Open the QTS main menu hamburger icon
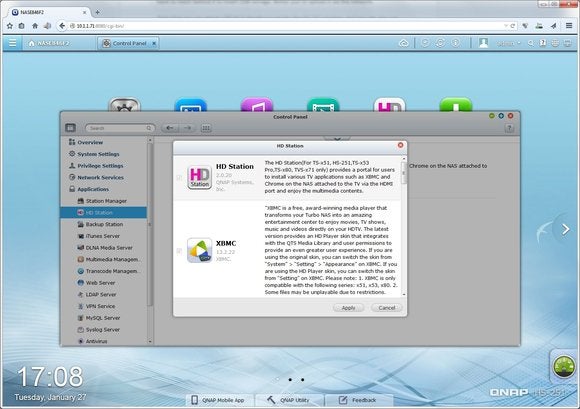580x409 pixels. [12, 43]
